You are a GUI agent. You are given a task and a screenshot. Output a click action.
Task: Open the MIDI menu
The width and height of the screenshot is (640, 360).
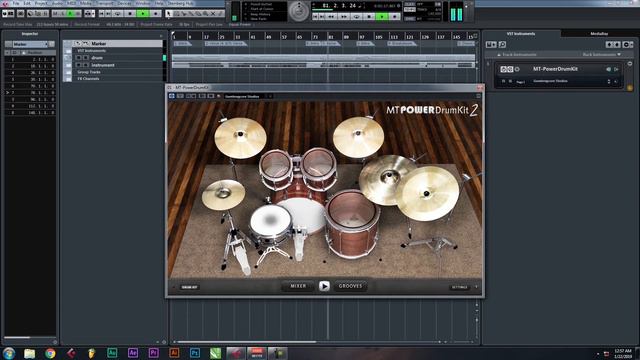(x=71, y=3)
